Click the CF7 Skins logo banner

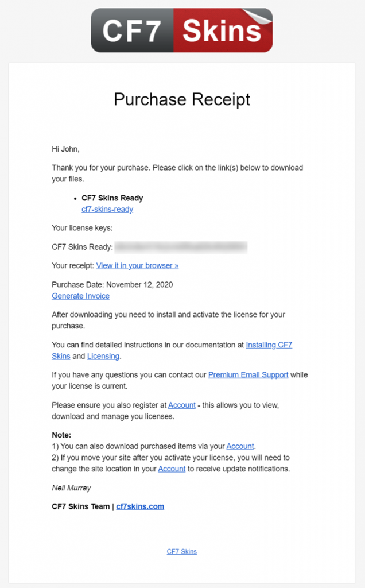tap(182, 30)
